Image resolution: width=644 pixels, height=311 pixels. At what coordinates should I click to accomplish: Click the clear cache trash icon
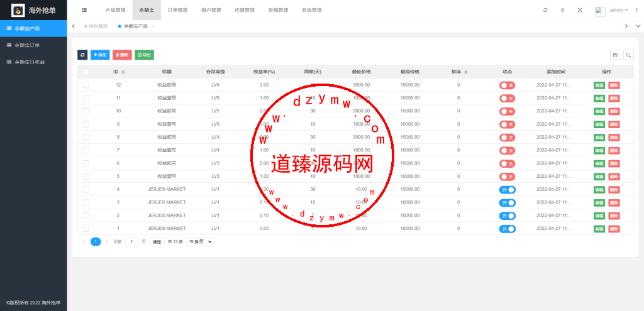click(x=563, y=10)
